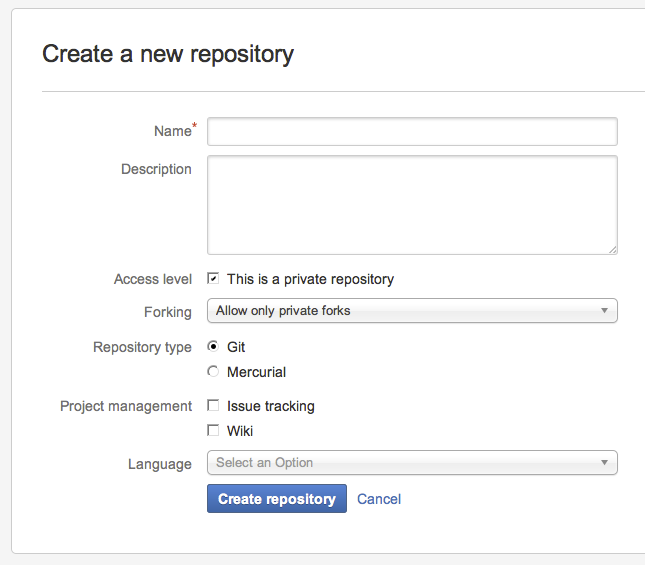The image size is (645, 565).
Task: Click the 'This is a private repository' label
Action: tap(311, 279)
